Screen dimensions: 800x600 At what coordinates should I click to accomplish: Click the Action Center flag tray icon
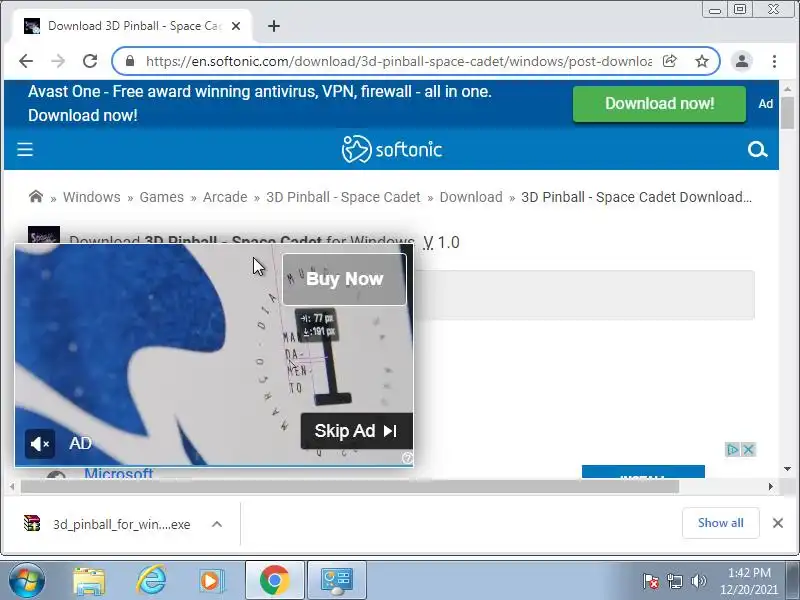click(651, 581)
